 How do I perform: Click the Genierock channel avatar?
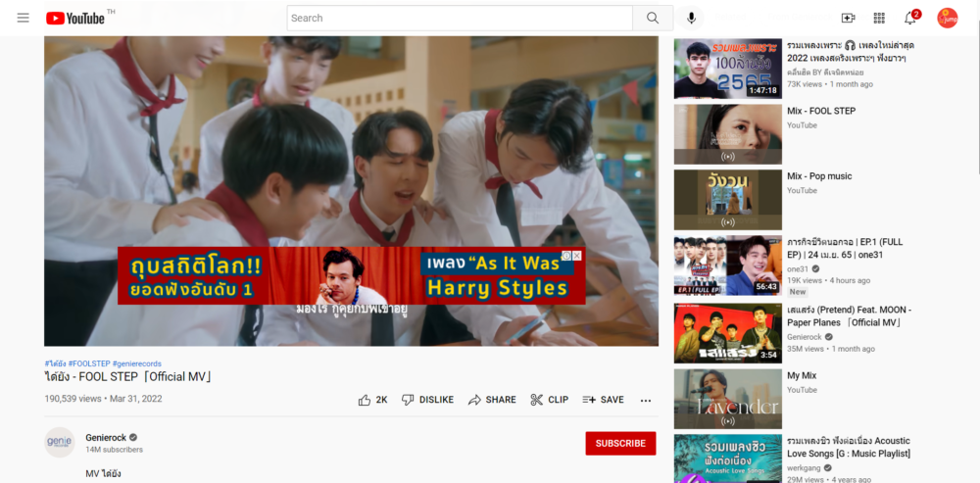tap(60, 443)
